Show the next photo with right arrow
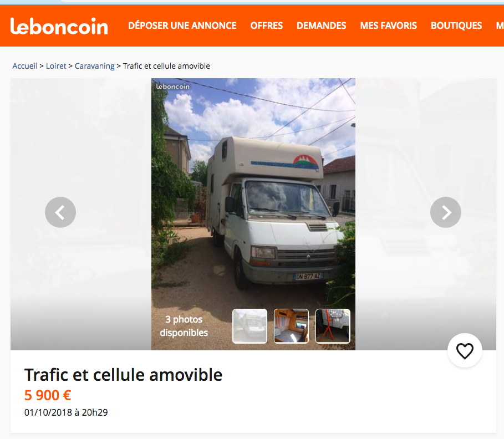Viewport: 504px width, 439px height. pos(445,212)
